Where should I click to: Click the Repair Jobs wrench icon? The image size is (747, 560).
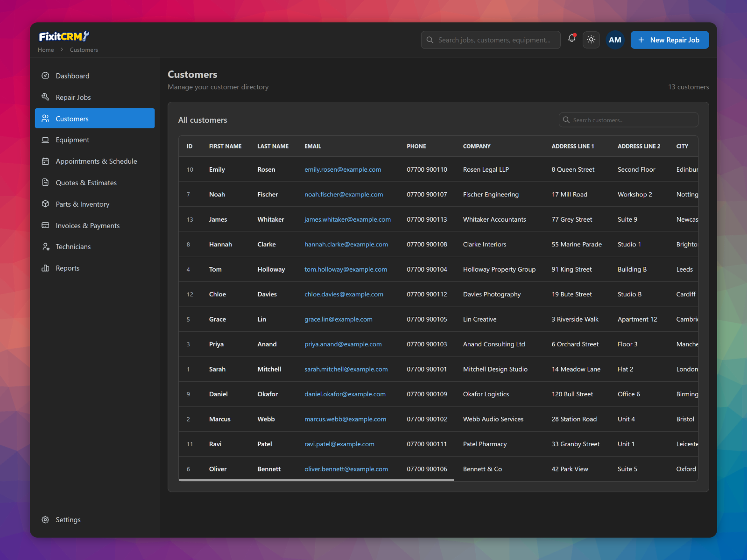tap(45, 97)
